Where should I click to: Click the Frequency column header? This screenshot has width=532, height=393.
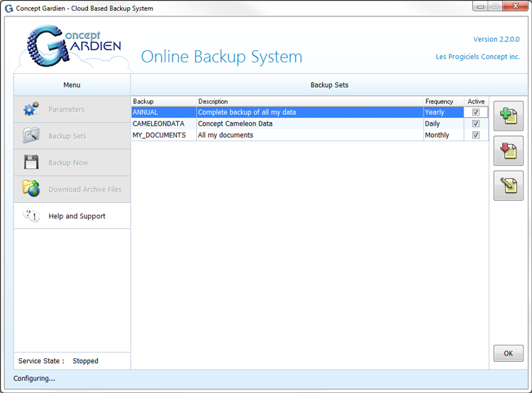pos(440,101)
